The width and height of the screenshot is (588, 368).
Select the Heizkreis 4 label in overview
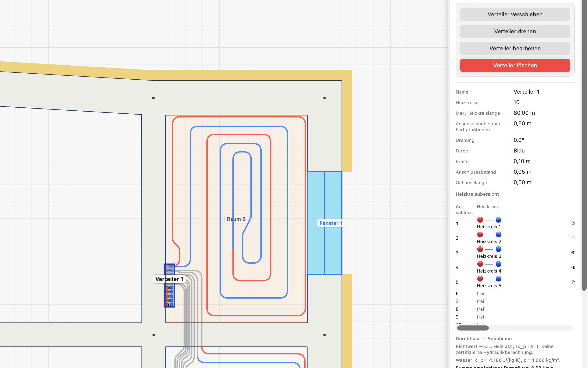489,271
